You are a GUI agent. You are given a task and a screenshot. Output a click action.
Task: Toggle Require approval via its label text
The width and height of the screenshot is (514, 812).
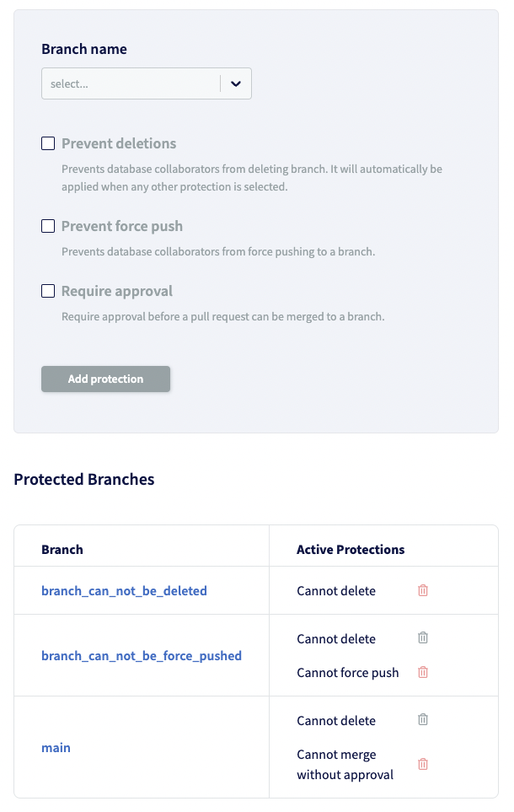pos(115,291)
